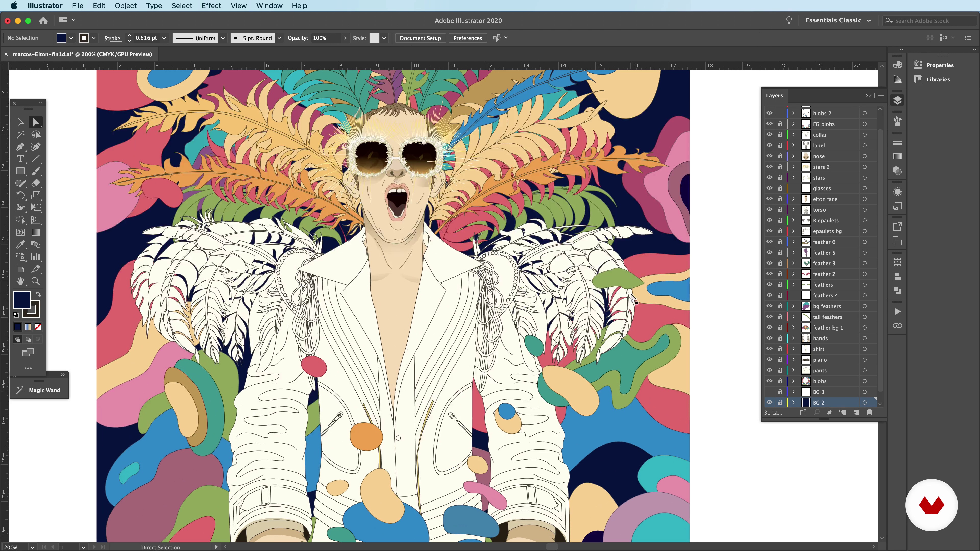
Task: Select the Zoom tool
Action: click(x=36, y=281)
